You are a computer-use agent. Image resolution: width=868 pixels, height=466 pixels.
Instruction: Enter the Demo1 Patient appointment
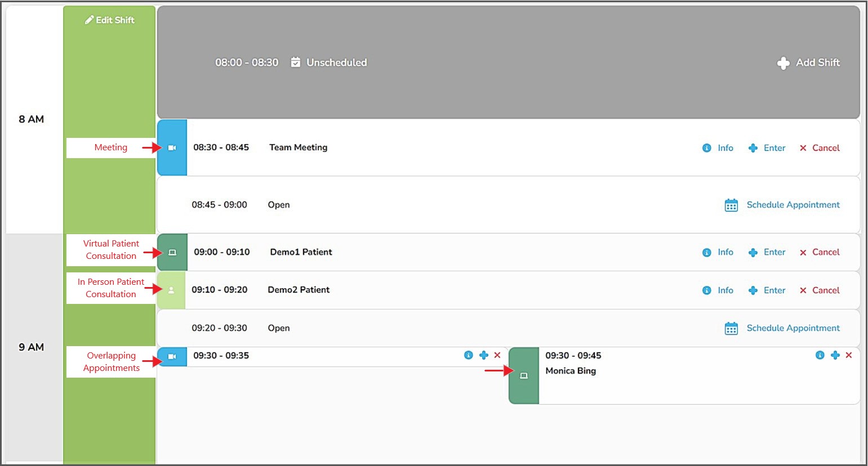(767, 252)
